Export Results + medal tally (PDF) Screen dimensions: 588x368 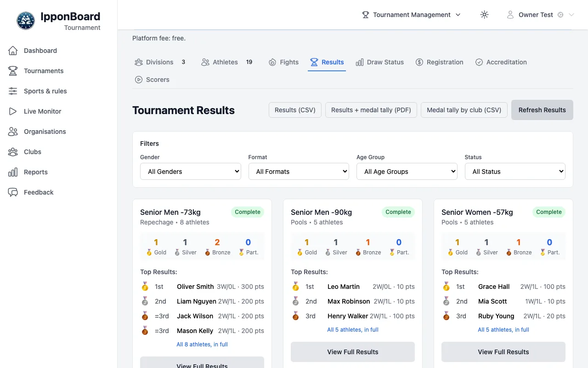click(x=371, y=110)
